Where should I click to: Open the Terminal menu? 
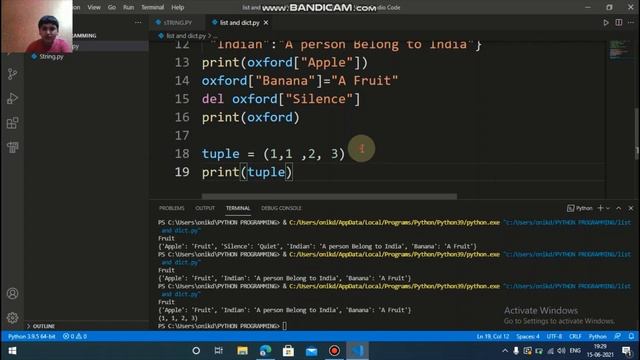tap(152, 7)
